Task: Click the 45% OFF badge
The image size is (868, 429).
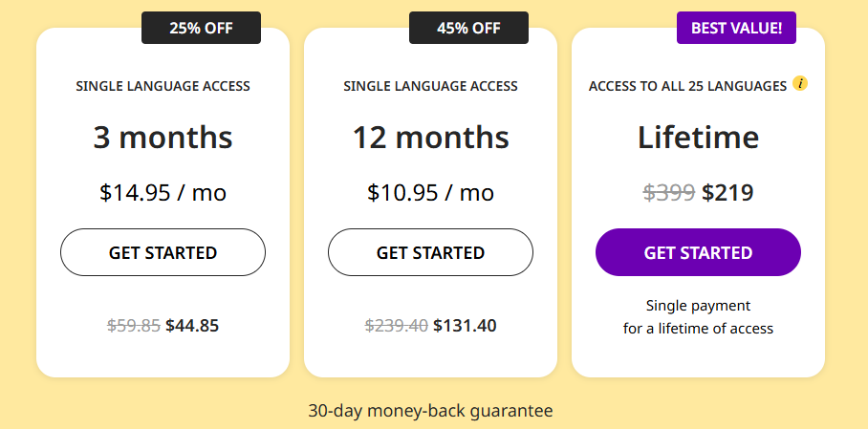Action: 468,28
